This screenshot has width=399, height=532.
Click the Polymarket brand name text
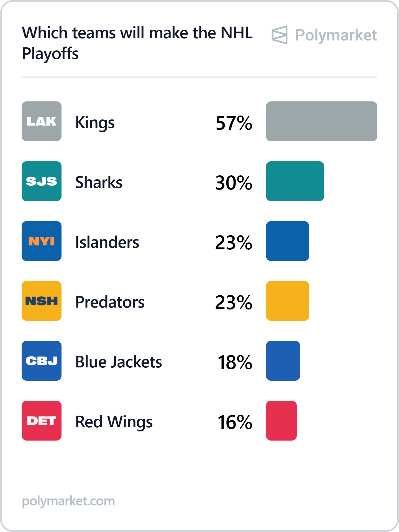pos(336,35)
